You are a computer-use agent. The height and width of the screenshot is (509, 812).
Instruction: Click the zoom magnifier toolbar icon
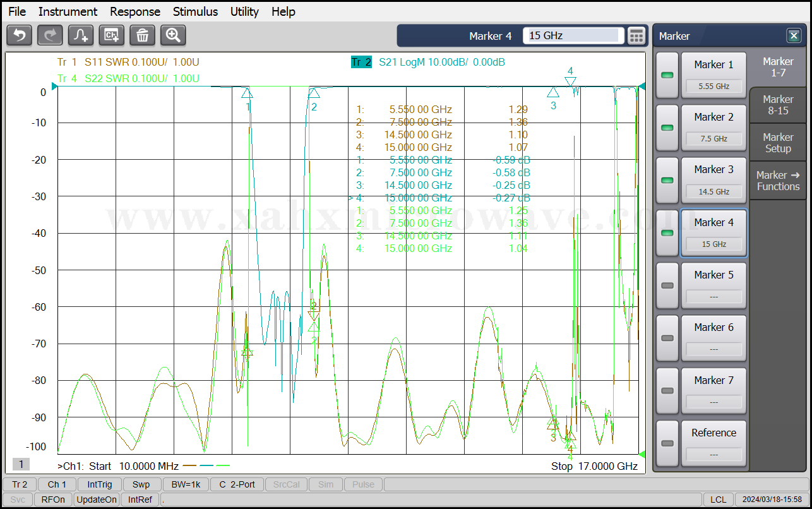(173, 35)
